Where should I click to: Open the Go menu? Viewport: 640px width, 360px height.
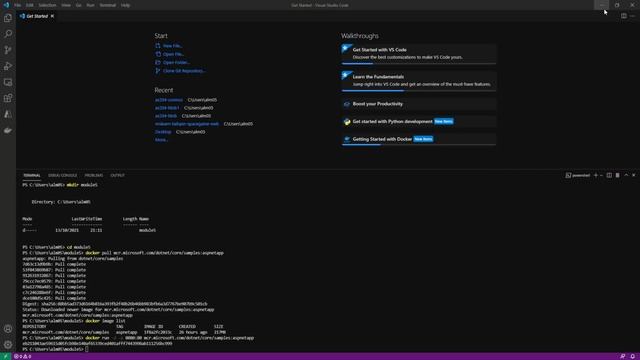tap(78, 5)
